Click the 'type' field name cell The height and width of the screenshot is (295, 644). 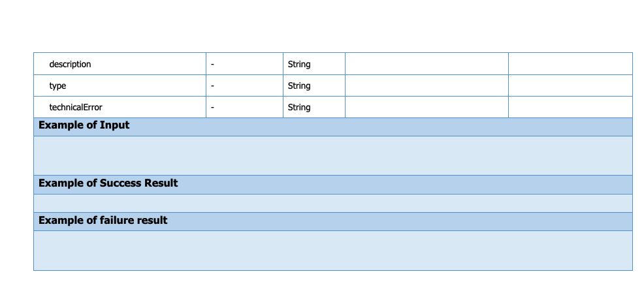(x=58, y=86)
